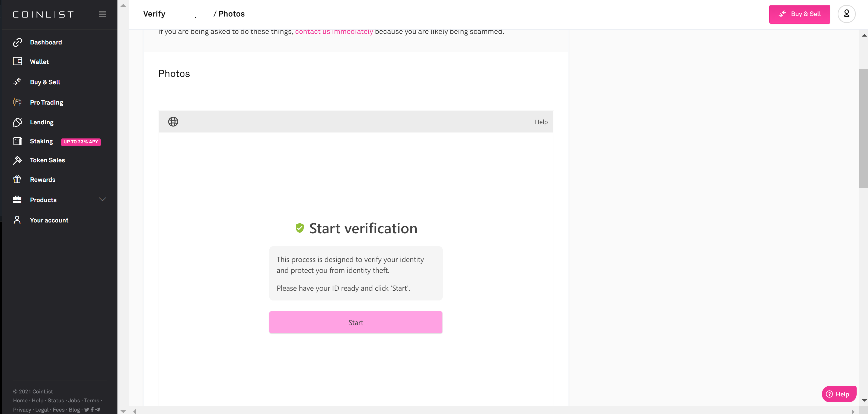Click the pink Start verification button
Screen dimensions: 868x414
356,322
